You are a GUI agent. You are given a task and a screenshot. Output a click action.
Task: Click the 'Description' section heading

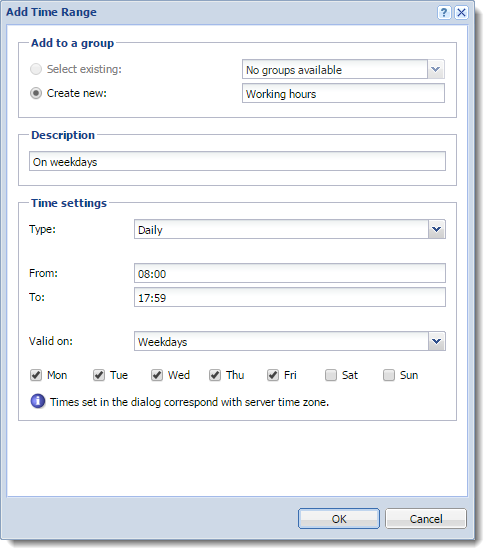[63, 135]
